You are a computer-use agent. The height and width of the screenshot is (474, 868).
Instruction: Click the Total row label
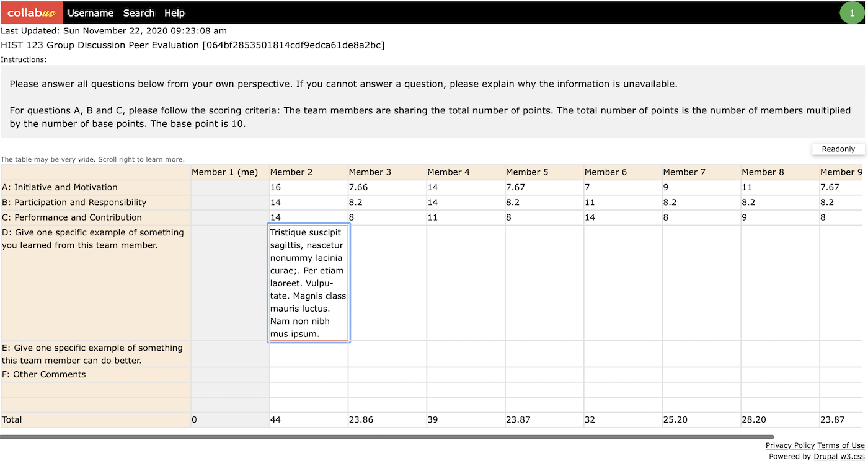coord(95,419)
